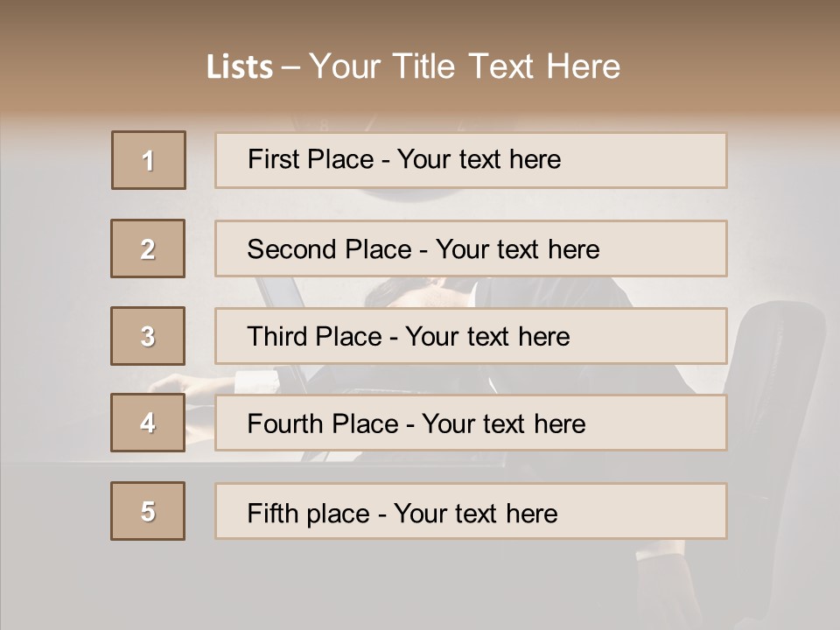Click the bold word Lists in title
Viewport: 840px width, 630px height.
(x=240, y=67)
